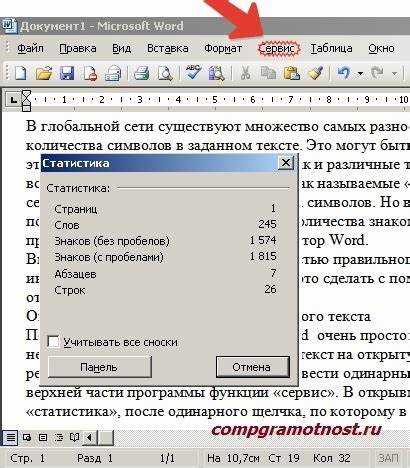Click the Permission icon in the toolbar

90,73
